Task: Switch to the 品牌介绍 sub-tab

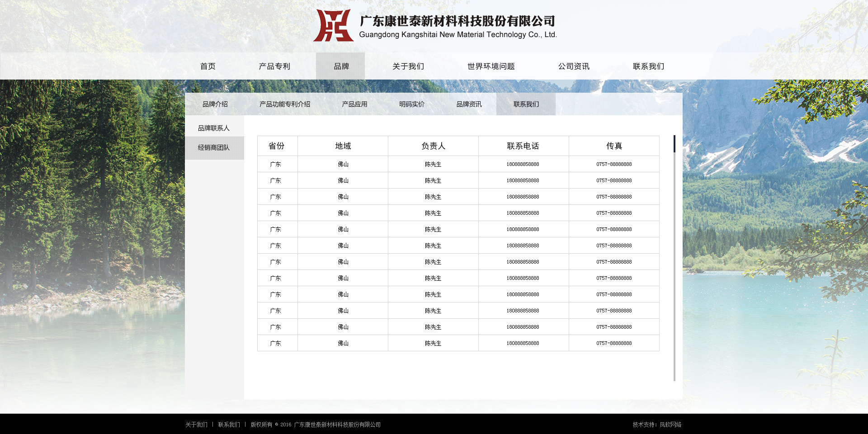Action: click(215, 104)
